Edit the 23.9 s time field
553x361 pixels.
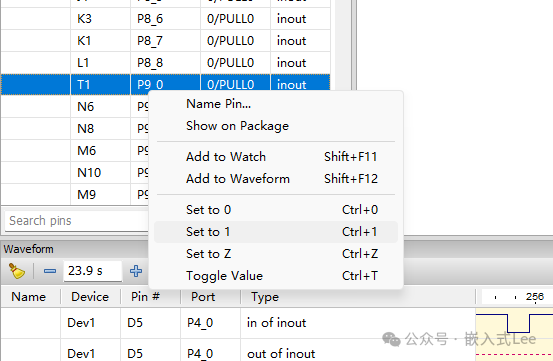click(x=92, y=271)
